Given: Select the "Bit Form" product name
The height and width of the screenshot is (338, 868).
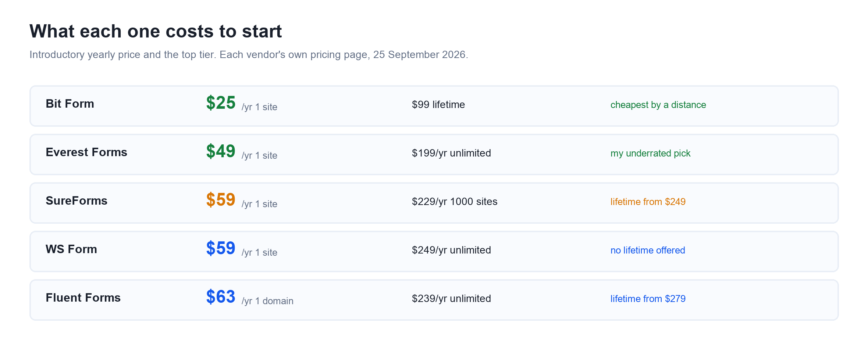Looking at the screenshot, I should click(x=70, y=104).
